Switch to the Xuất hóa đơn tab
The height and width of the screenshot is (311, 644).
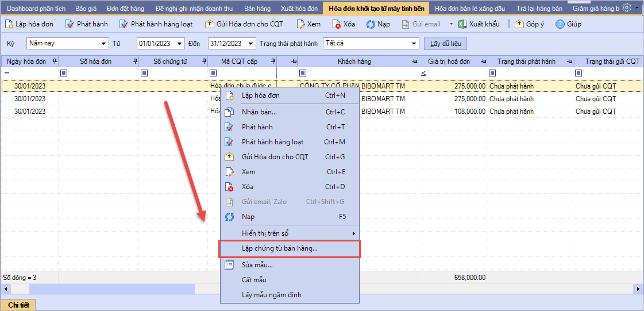299,9
